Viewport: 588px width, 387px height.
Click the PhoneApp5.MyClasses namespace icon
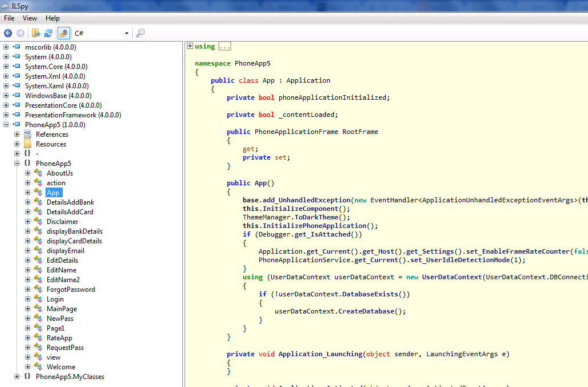[x=27, y=376]
